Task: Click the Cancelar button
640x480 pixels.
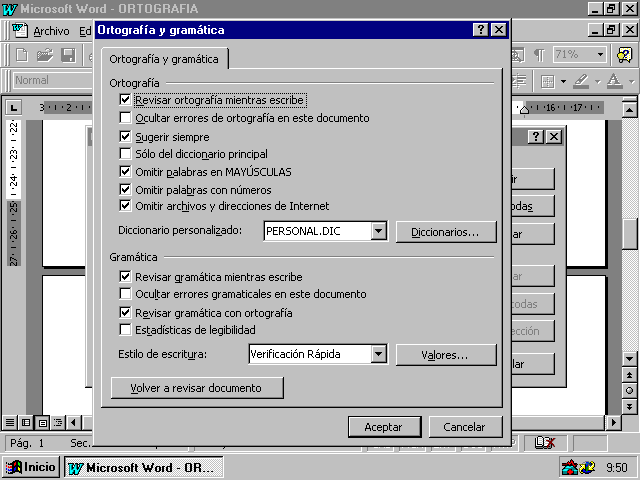Action: coord(465,427)
